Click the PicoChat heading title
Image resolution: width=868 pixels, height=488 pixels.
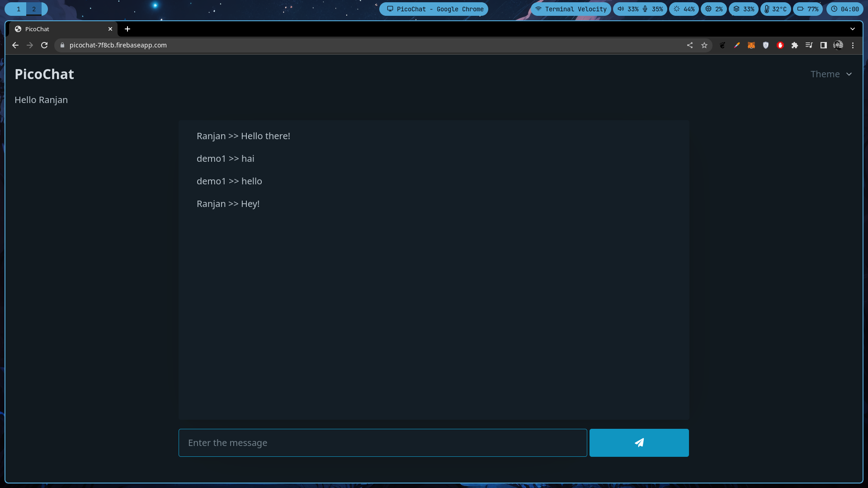click(x=44, y=74)
